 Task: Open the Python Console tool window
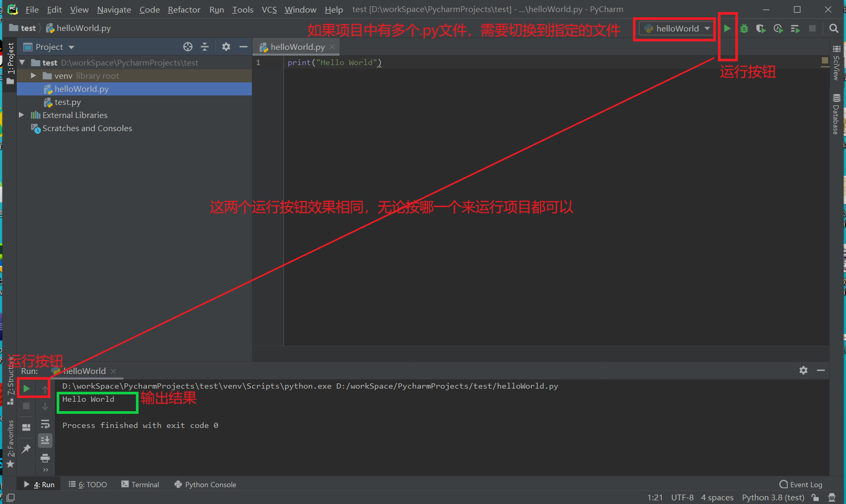205,485
